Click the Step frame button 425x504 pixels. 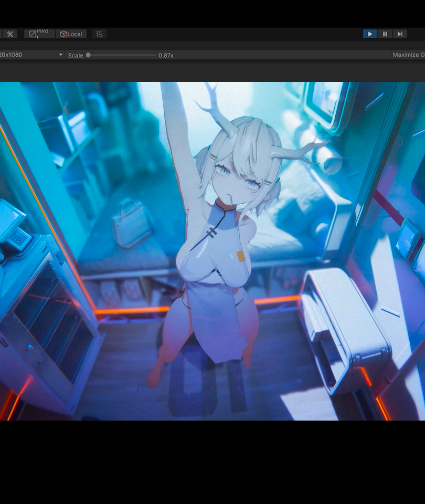tap(400, 34)
